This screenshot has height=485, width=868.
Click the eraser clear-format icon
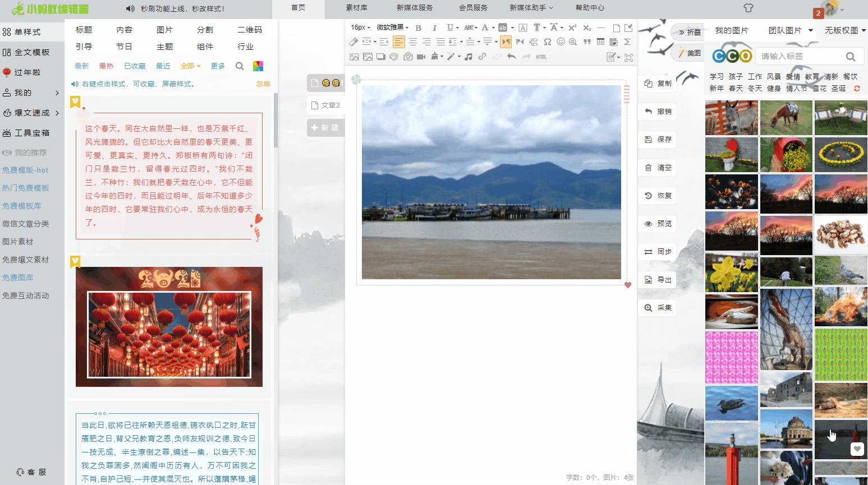point(353,41)
